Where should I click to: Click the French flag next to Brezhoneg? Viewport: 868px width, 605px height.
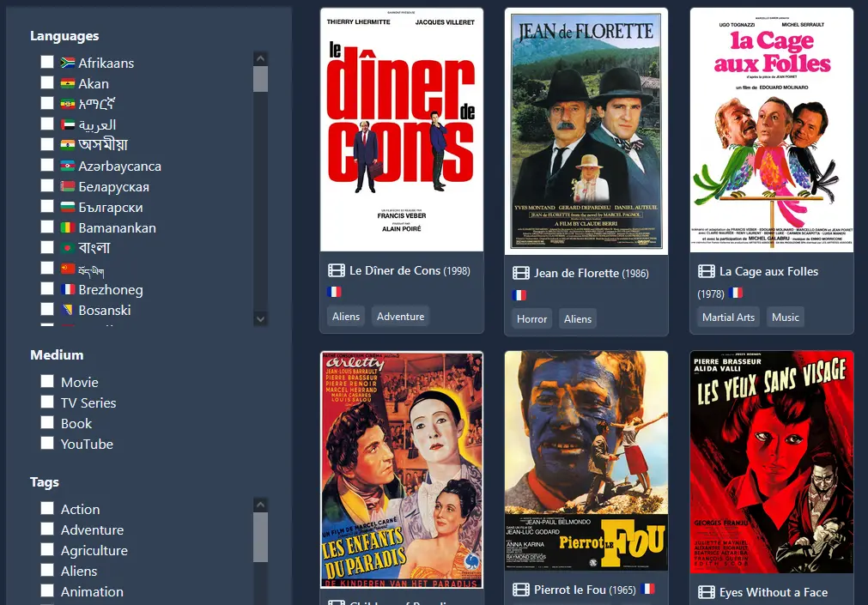coord(68,289)
